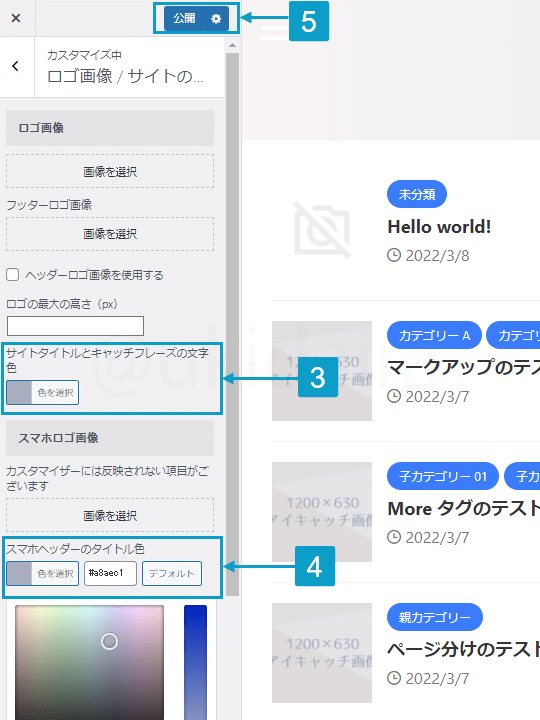This screenshot has width=540, height=720.
Task: Edit the #a8aec1 hex color field
Action: tap(110, 573)
